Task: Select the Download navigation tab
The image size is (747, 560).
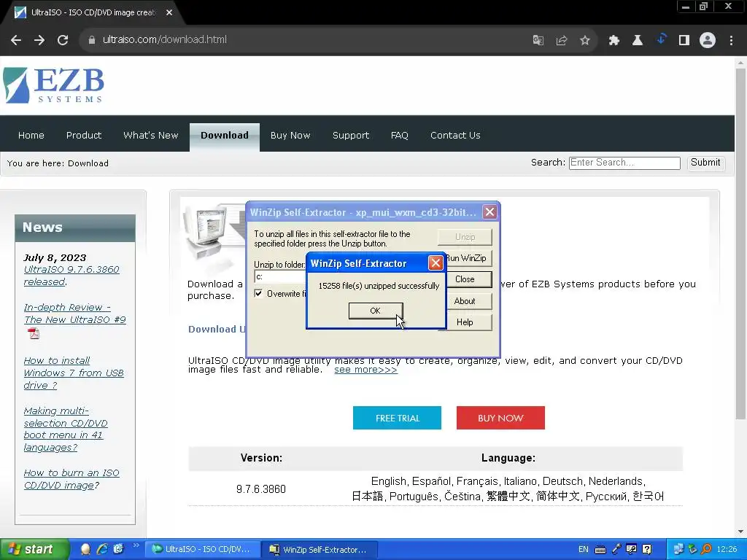Action: point(225,137)
